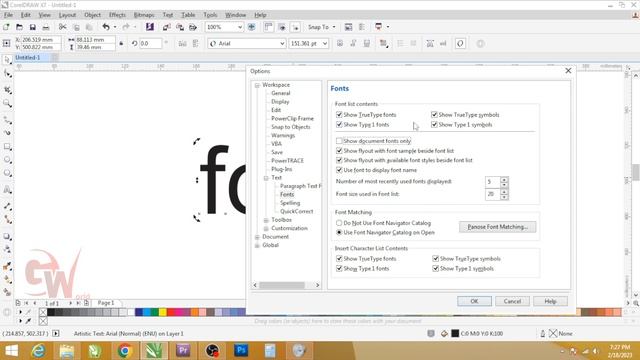Image resolution: width=640 pixels, height=360 pixels.
Task: Select the Pick tool in toolbox
Action: (7, 60)
